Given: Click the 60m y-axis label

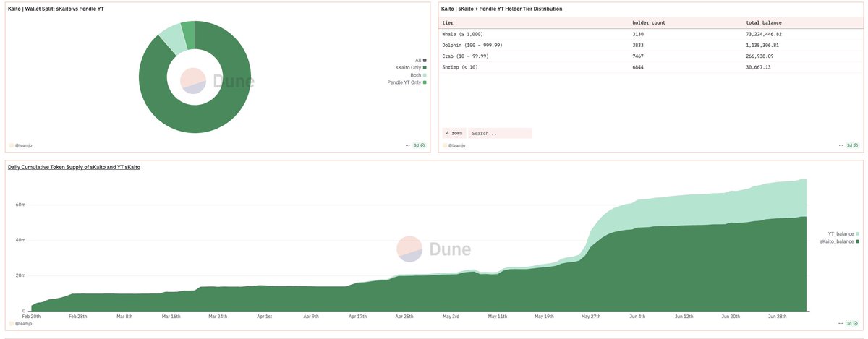Looking at the screenshot, I should (x=20, y=205).
